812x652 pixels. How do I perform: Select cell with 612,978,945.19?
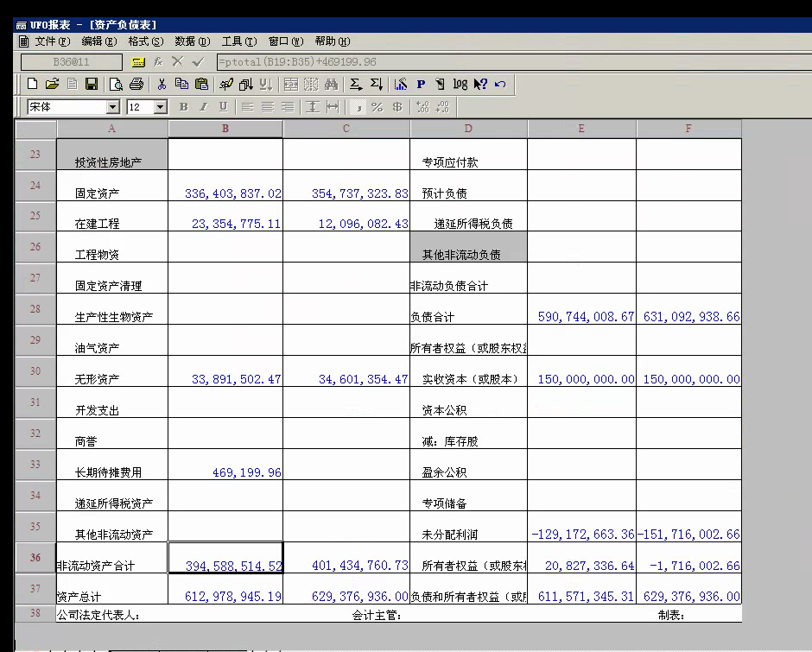pos(225,589)
